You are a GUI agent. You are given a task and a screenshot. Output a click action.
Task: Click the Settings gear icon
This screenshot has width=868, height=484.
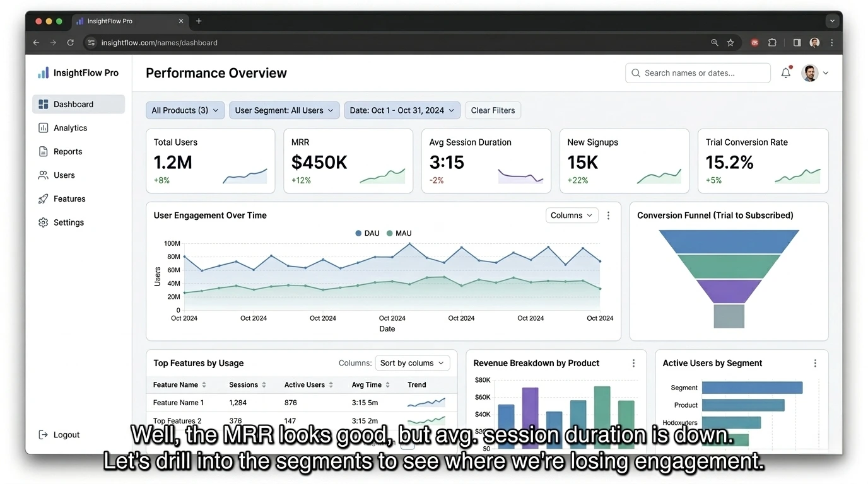click(x=43, y=222)
